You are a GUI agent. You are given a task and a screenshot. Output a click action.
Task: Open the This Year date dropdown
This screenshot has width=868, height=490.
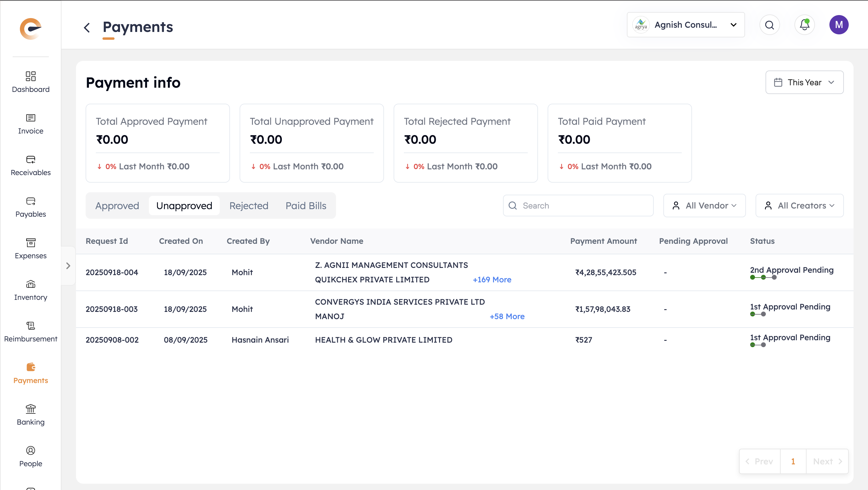click(804, 82)
